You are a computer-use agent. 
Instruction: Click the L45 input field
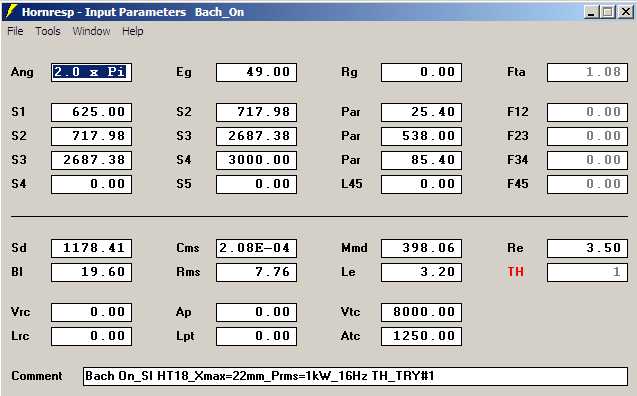click(421, 184)
